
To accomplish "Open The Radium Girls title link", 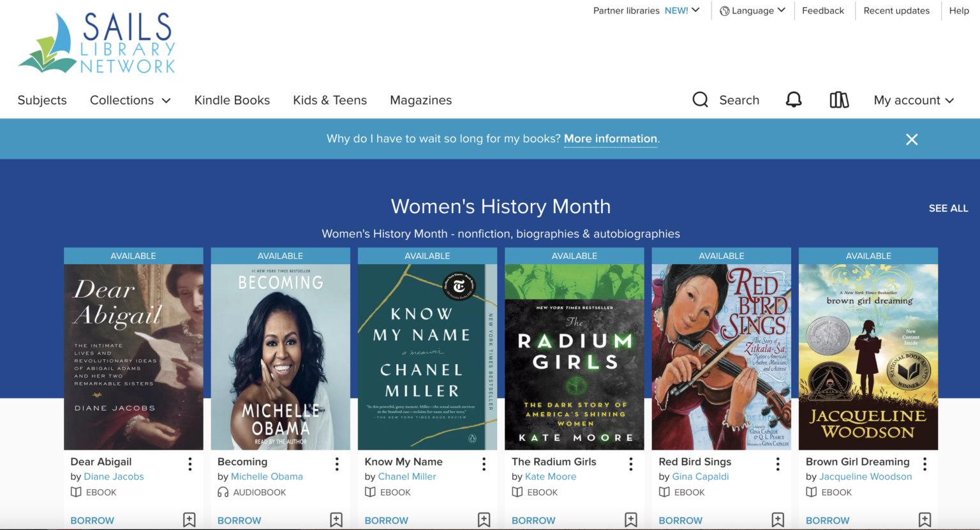I will coord(554,462).
